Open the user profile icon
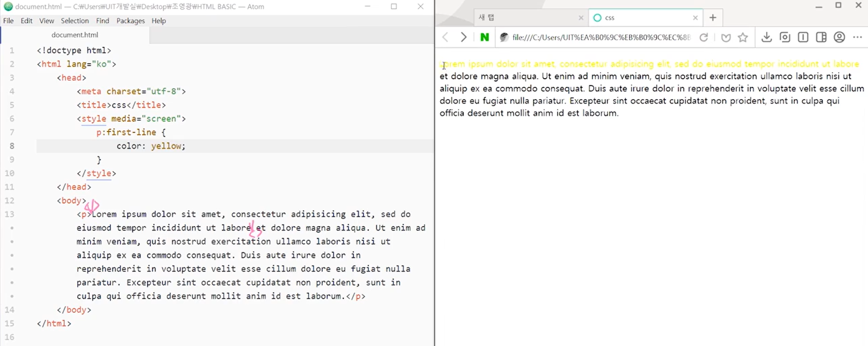The height and width of the screenshot is (346, 868). tap(839, 37)
